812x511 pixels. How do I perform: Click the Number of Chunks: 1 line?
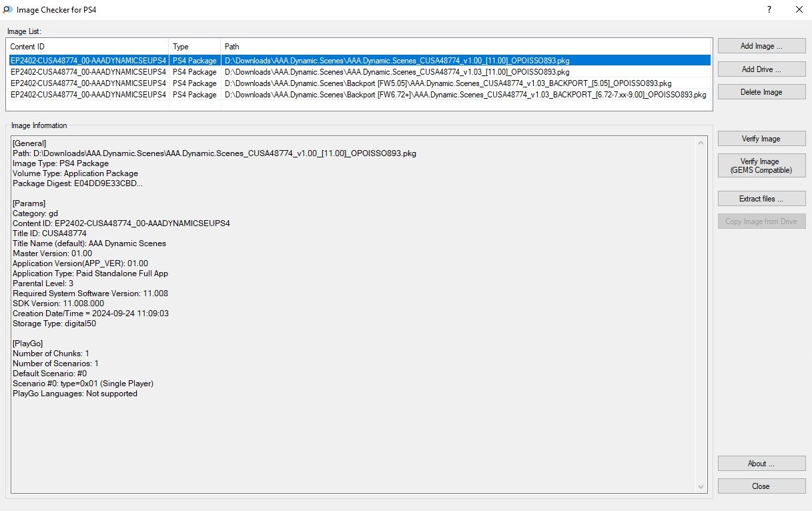coord(51,354)
